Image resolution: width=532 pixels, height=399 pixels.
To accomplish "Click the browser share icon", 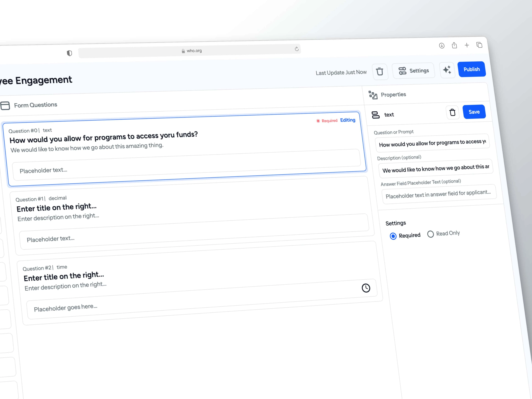I will [454, 45].
